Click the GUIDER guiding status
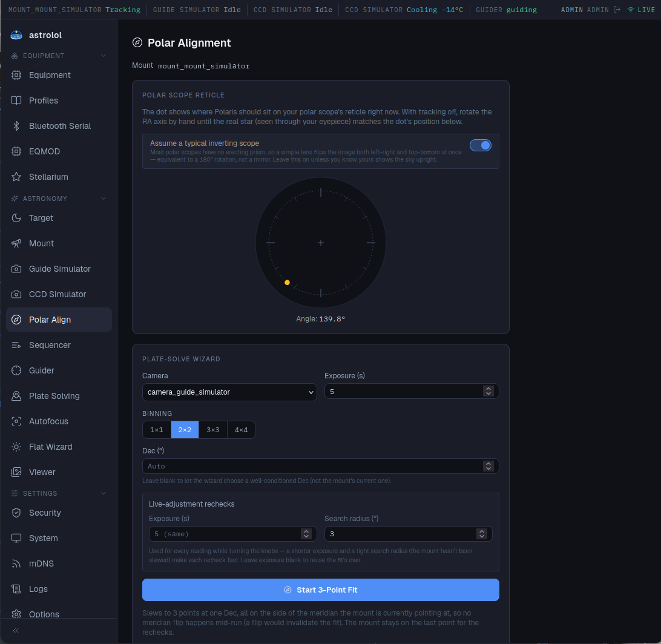This screenshot has width=661, height=644. point(506,9)
